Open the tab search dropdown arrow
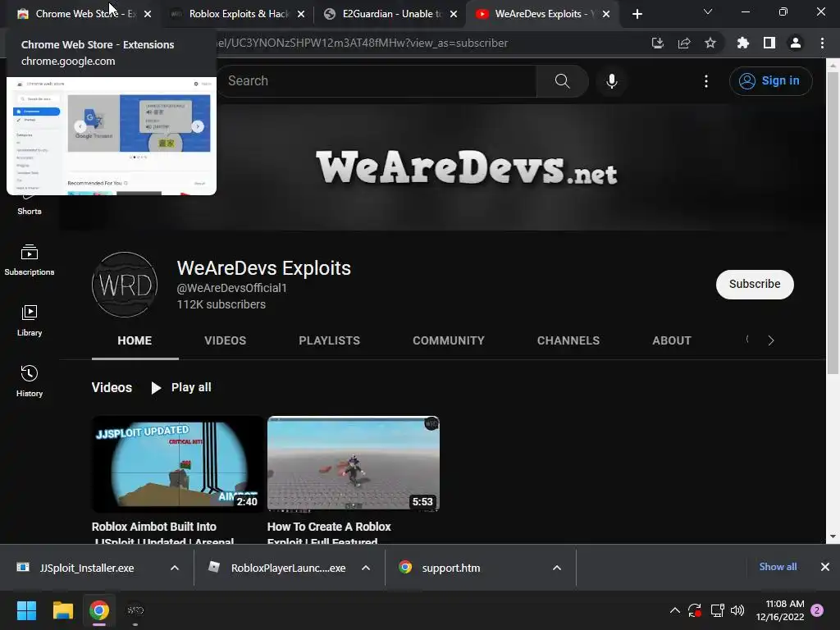 [x=708, y=11]
